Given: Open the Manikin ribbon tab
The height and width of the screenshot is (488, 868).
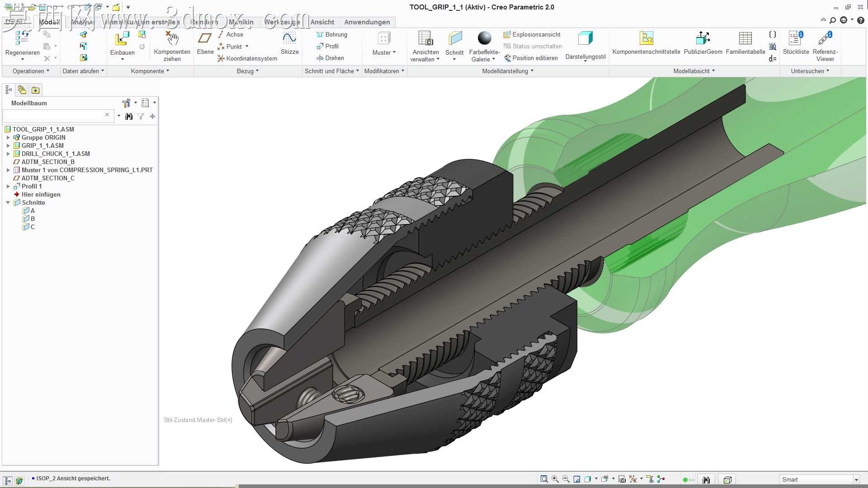Looking at the screenshot, I should [x=241, y=22].
